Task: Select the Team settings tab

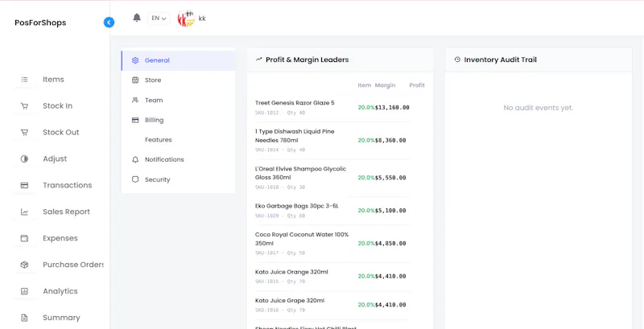Action: click(178, 100)
